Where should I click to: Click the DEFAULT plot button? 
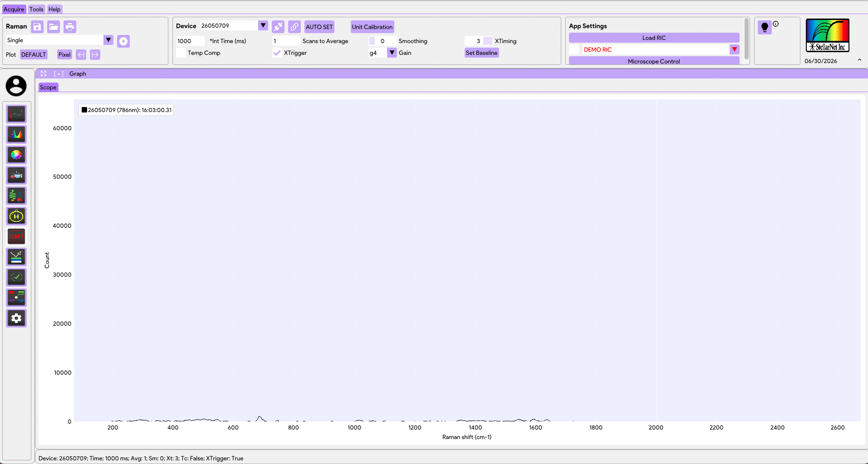click(x=34, y=54)
